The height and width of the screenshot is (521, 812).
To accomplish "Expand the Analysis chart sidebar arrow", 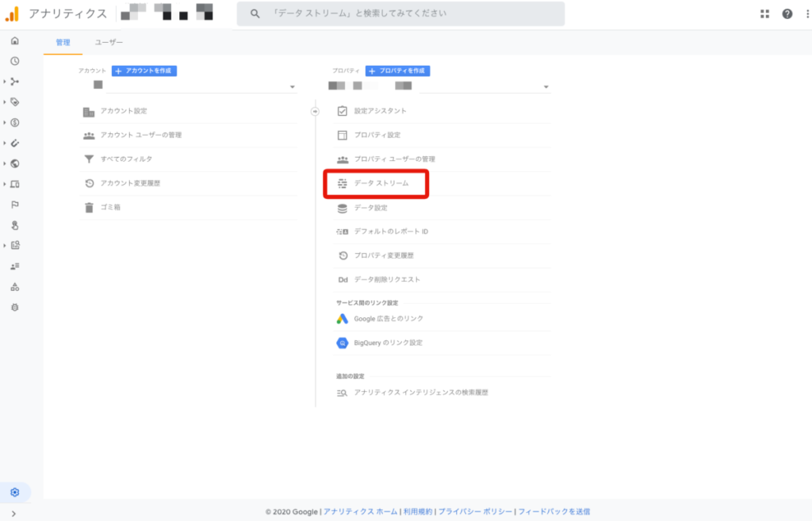I will pos(5,246).
